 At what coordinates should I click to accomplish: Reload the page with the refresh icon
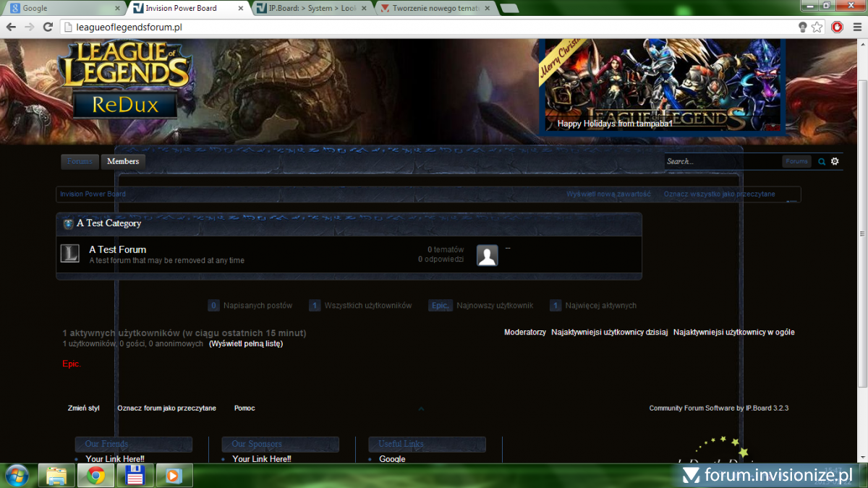[x=48, y=27]
